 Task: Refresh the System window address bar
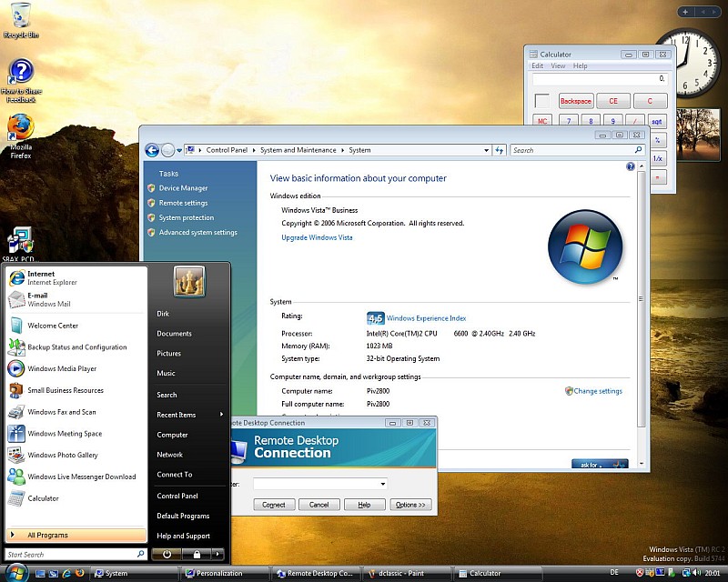[500, 150]
